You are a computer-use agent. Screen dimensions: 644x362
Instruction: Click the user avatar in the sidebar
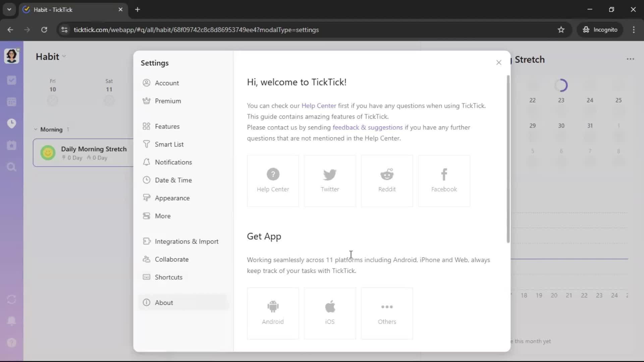11,56
